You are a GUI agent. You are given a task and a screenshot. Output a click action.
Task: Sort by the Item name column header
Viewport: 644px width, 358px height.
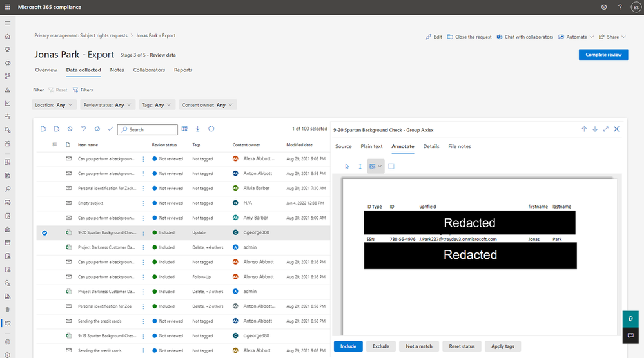tap(88, 145)
